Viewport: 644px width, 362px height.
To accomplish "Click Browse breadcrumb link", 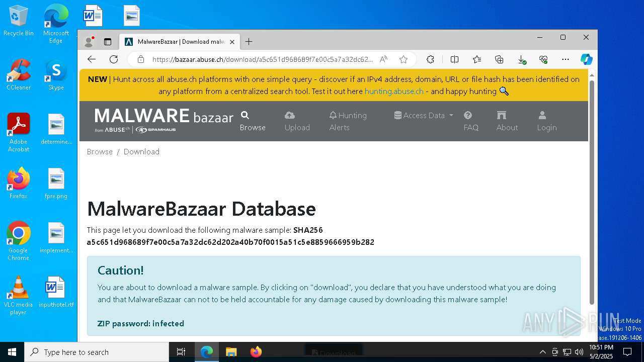I will pyautogui.click(x=100, y=151).
